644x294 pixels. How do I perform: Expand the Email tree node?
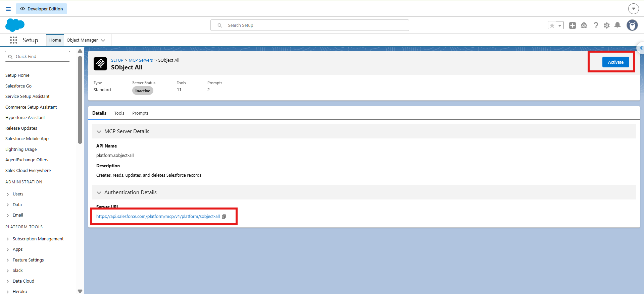tap(8, 215)
